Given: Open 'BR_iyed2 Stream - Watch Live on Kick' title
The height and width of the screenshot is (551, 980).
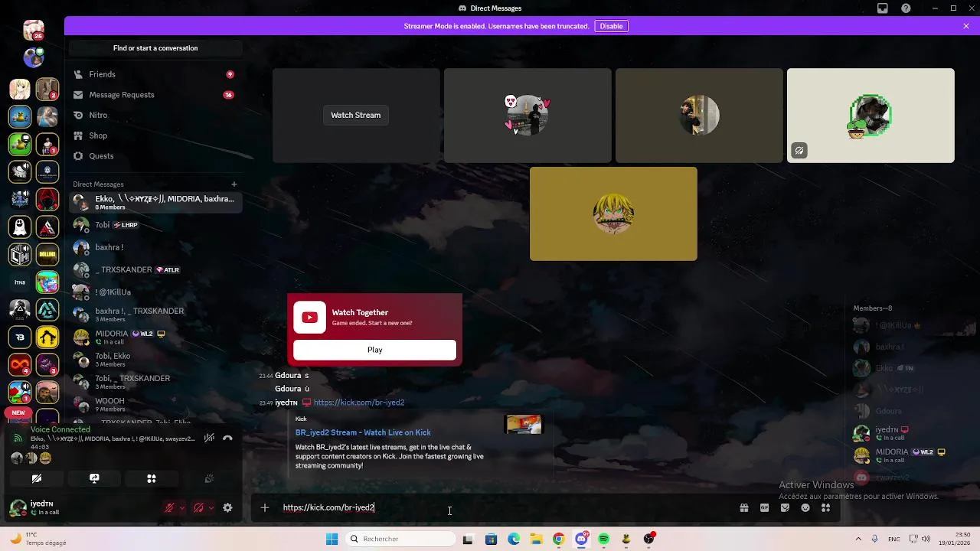Looking at the screenshot, I should click(363, 432).
